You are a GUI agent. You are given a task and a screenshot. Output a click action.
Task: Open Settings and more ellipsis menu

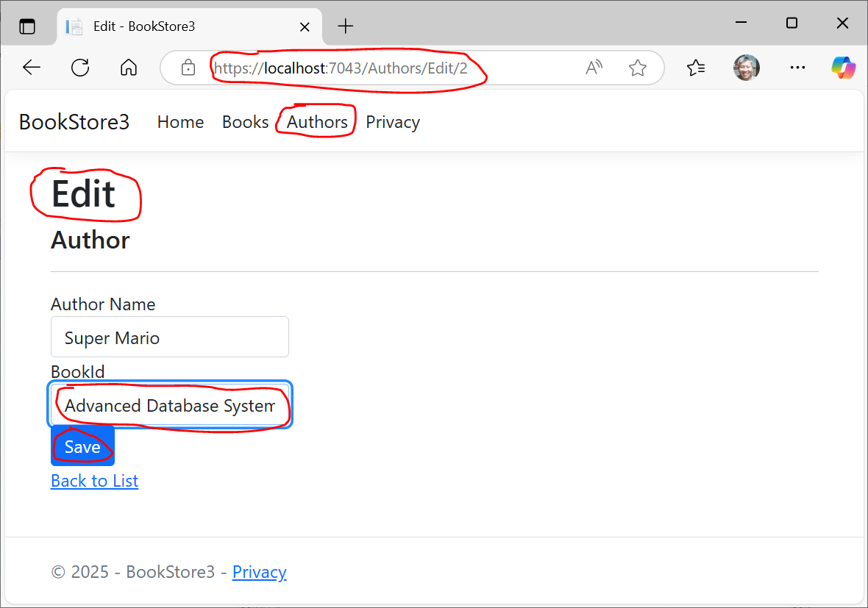click(x=797, y=68)
